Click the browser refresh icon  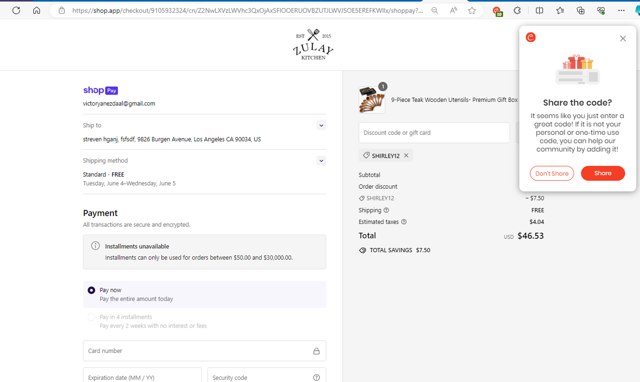click(16, 10)
